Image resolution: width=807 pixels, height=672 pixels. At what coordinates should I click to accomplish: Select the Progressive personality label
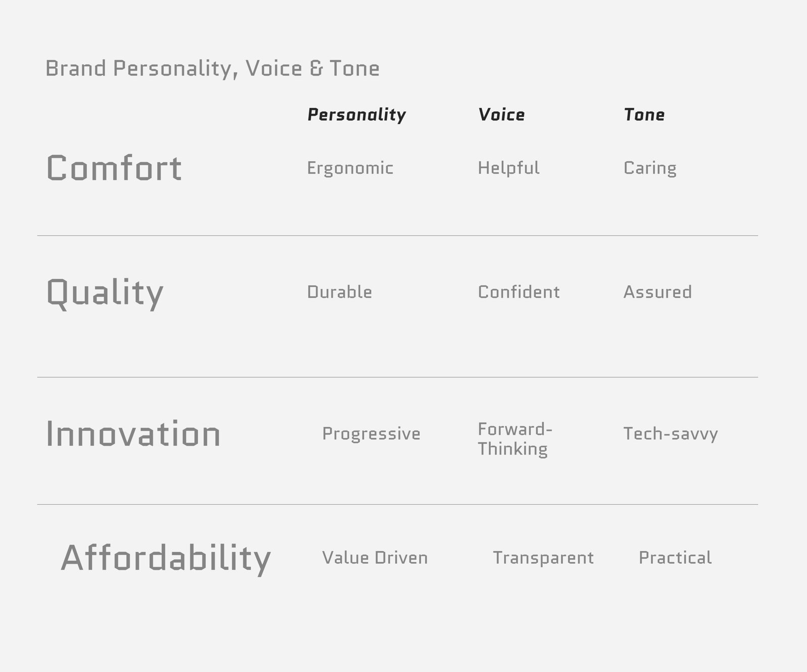[371, 434]
